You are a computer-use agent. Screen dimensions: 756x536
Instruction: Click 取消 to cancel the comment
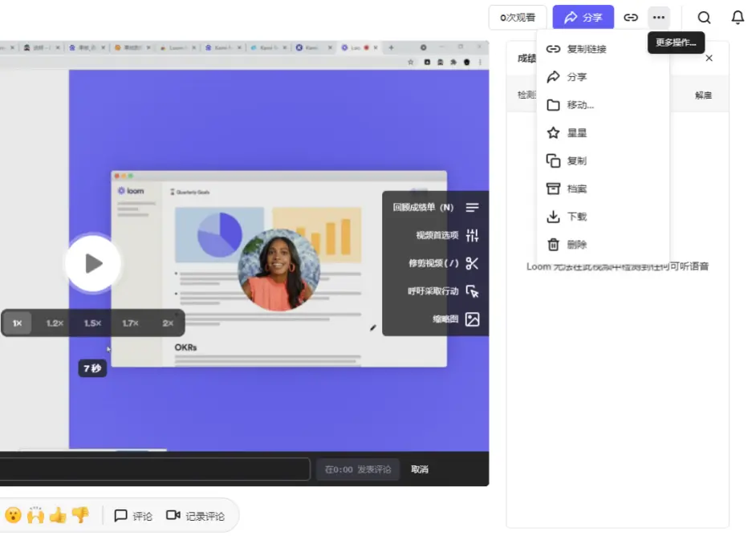tap(420, 469)
